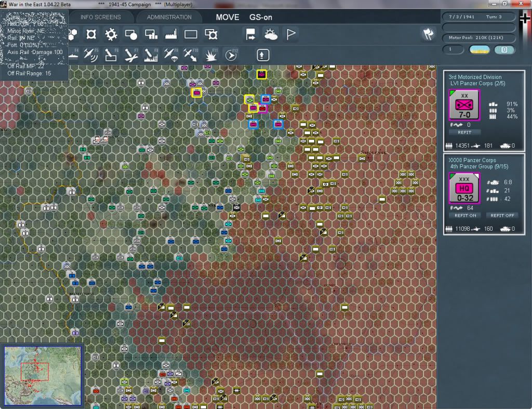Click the rectangle-with-bar-chart toolbar icon
This screenshot has width=532, height=409.
151,34
